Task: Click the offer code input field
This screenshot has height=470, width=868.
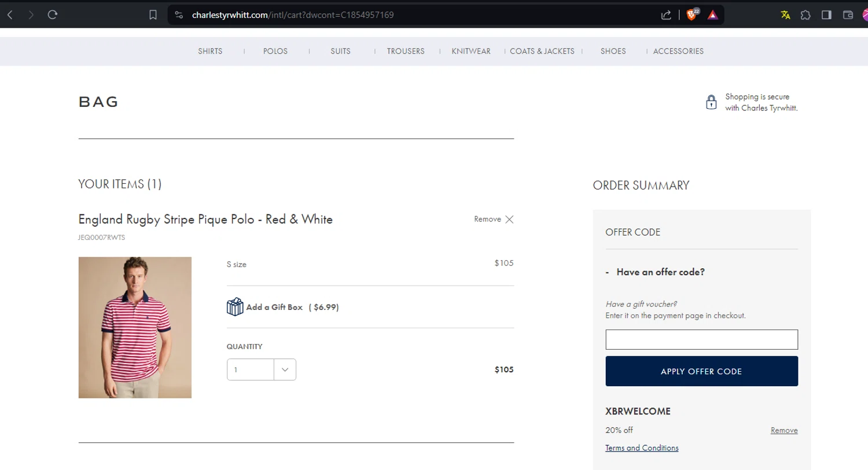Action: 701,339
